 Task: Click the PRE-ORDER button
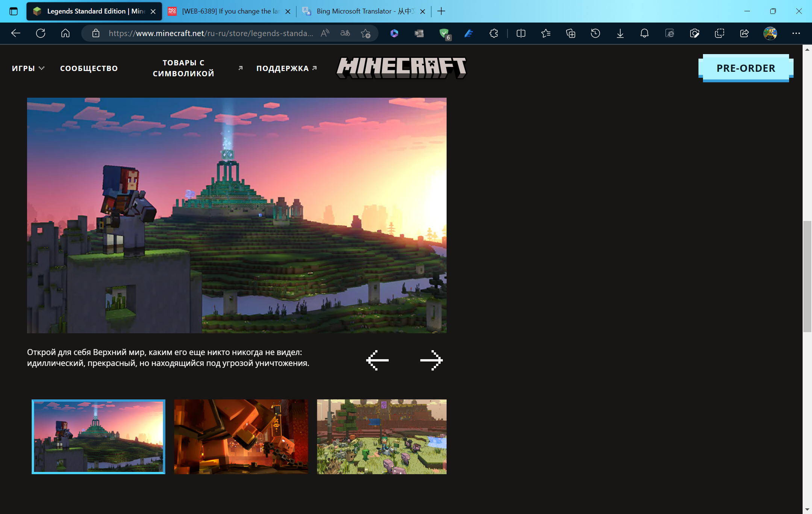pos(746,68)
